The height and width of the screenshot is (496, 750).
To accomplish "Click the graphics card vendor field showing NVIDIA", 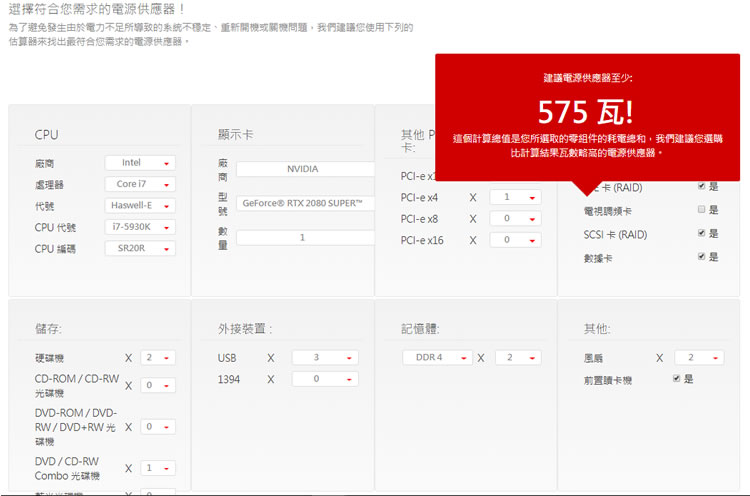I will [304, 169].
